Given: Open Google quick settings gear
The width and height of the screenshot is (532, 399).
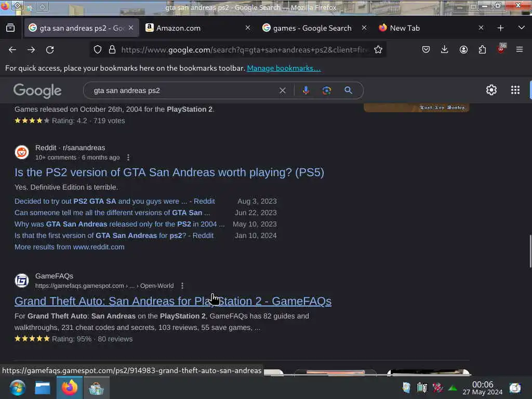Looking at the screenshot, I should click(491, 90).
